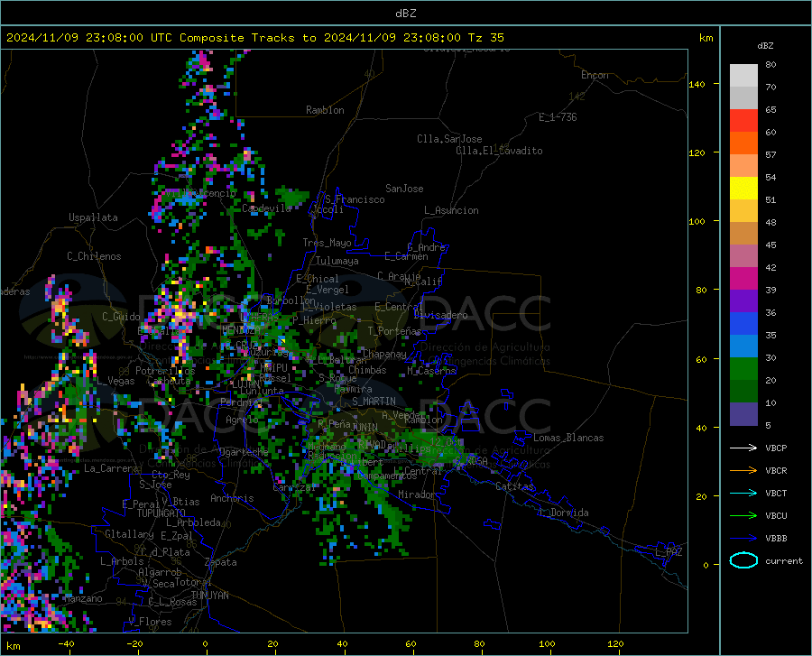Click the Ramblon label in north
Viewport: 812px width, 656px height.
click(325, 110)
